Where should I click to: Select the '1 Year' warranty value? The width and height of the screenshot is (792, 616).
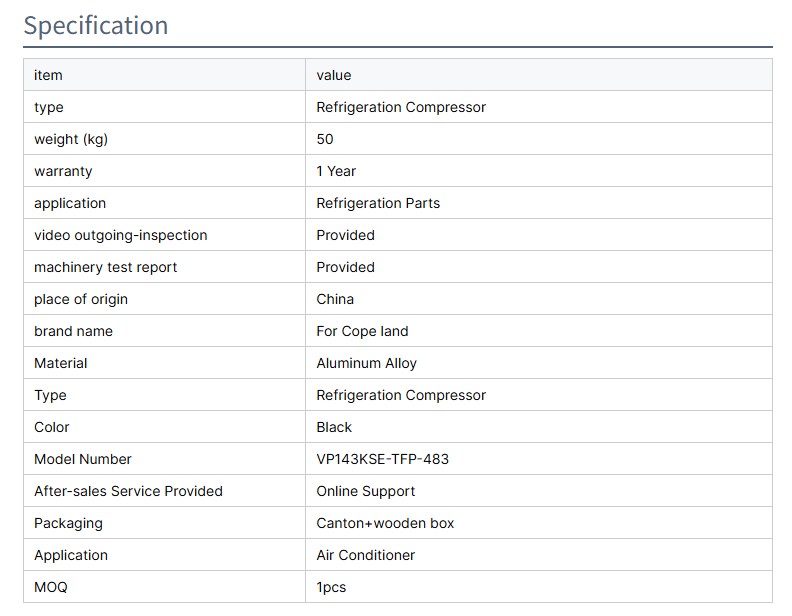tap(336, 171)
